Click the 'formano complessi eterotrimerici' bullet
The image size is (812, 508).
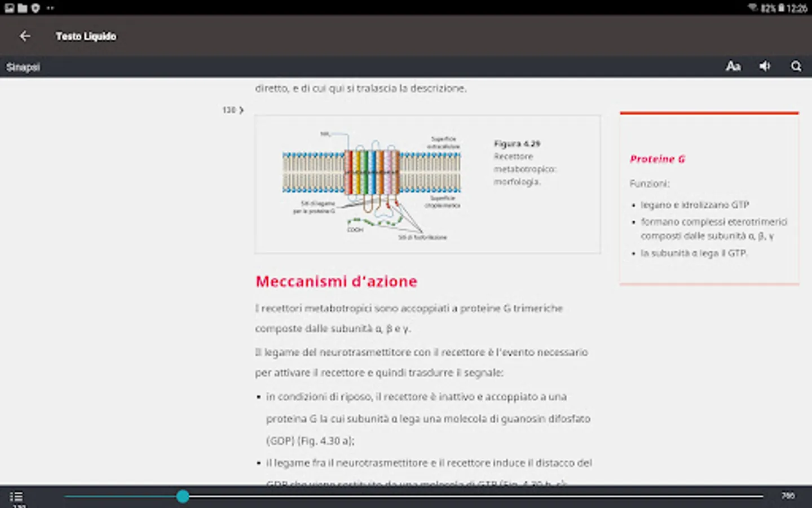[x=714, y=229]
